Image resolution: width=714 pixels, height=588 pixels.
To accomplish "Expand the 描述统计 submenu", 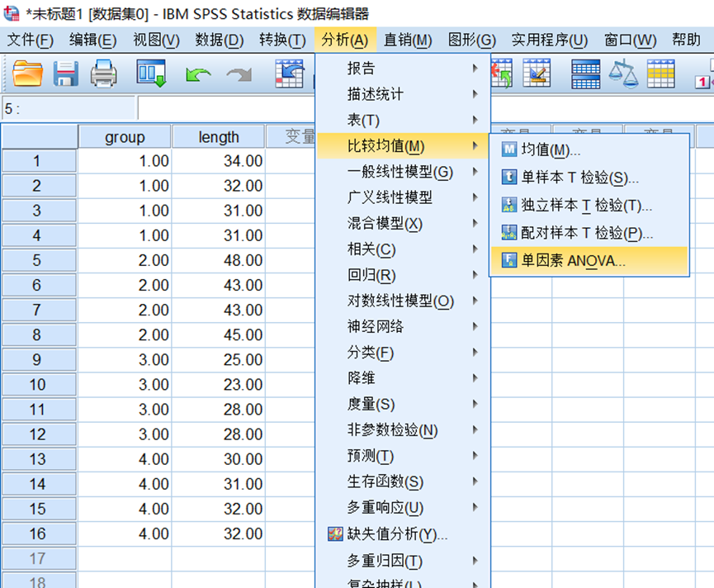I will 403,94.
